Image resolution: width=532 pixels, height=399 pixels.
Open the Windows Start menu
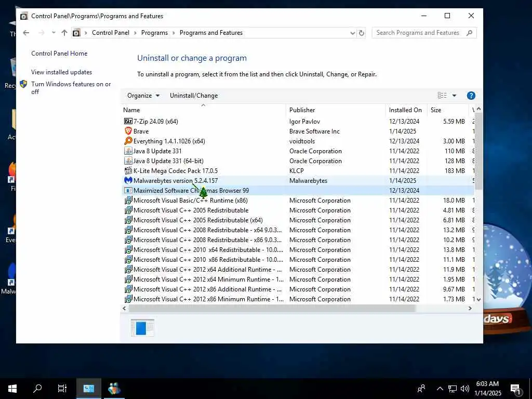(x=12, y=389)
